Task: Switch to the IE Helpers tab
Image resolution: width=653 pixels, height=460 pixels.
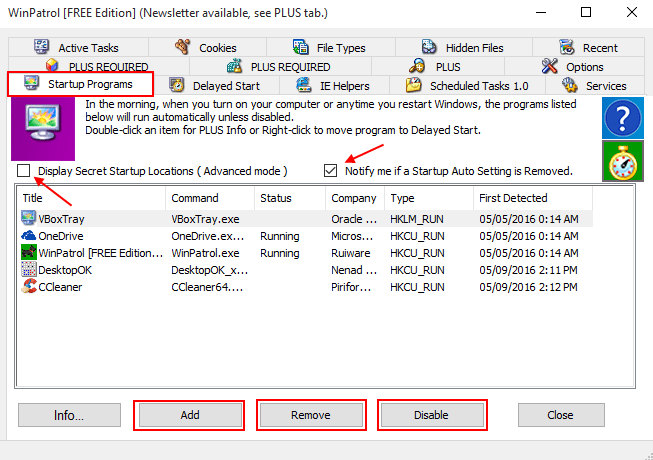Action: [x=334, y=86]
